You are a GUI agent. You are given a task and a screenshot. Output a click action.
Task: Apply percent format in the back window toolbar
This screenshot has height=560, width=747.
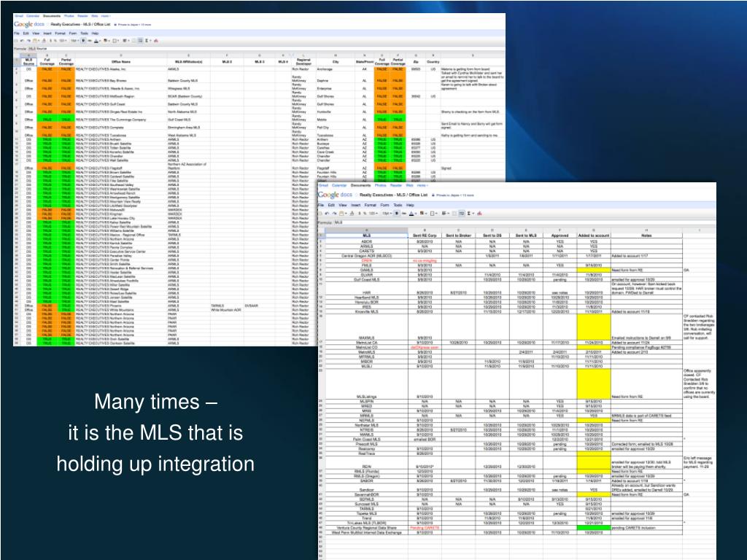pyautogui.click(x=55, y=41)
